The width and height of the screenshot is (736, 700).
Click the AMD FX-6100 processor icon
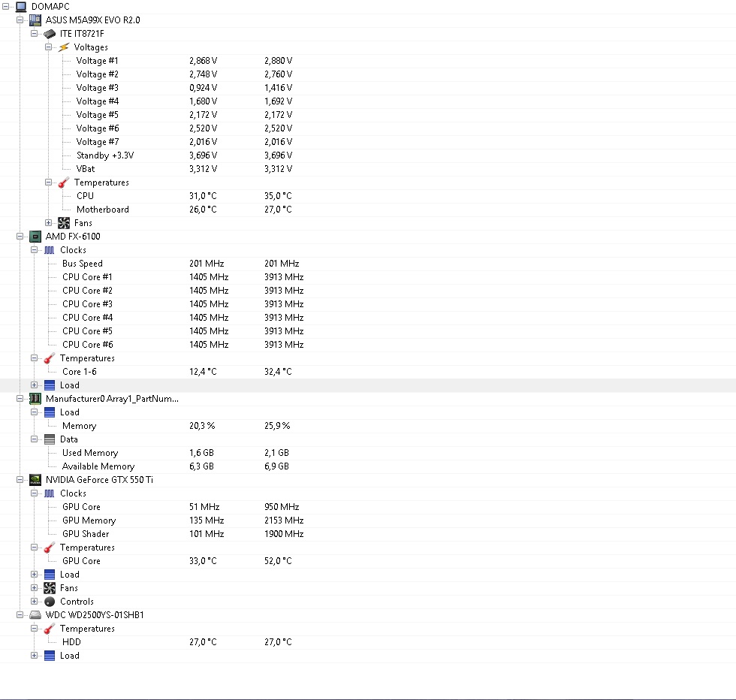[x=35, y=237]
